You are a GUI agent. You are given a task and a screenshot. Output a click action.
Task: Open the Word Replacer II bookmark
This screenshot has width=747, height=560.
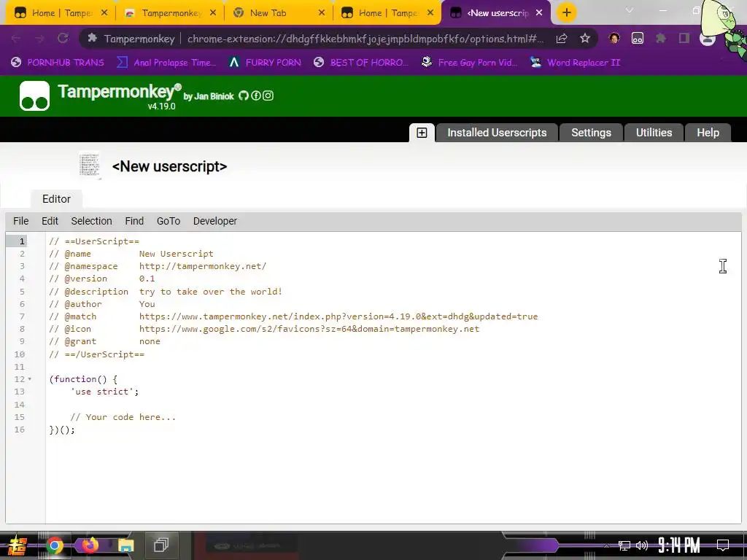click(x=575, y=63)
